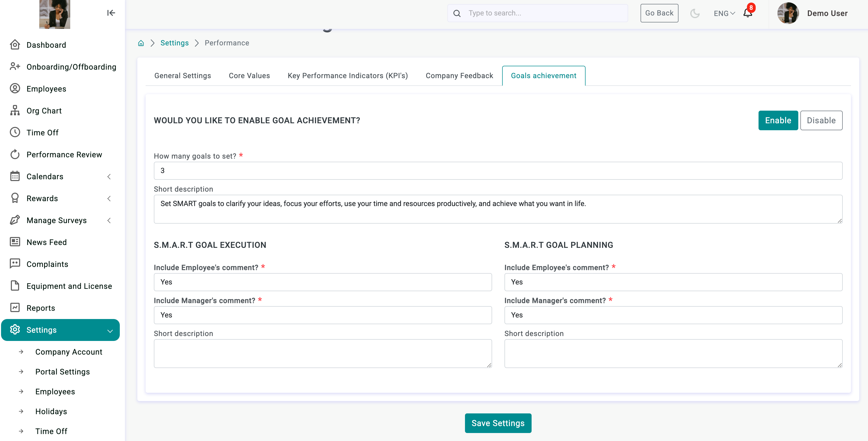Click arrow icon beside Holidays
868x441 pixels.
tap(21, 411)
